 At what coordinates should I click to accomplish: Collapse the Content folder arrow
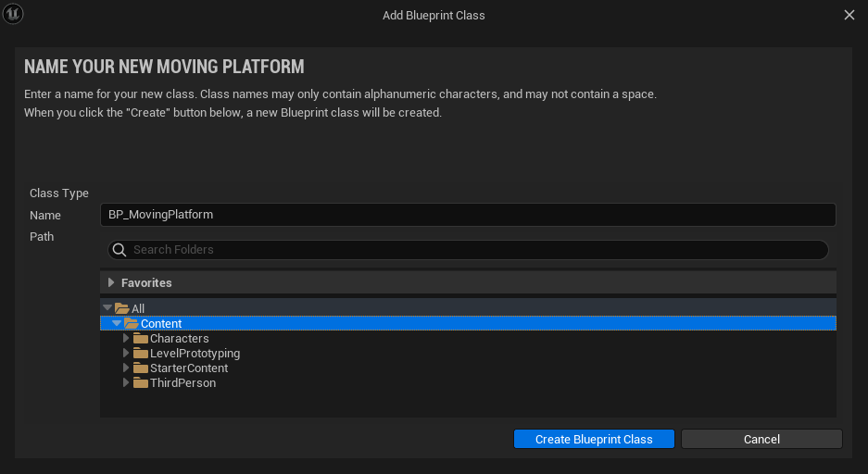(x=117, y=323)
